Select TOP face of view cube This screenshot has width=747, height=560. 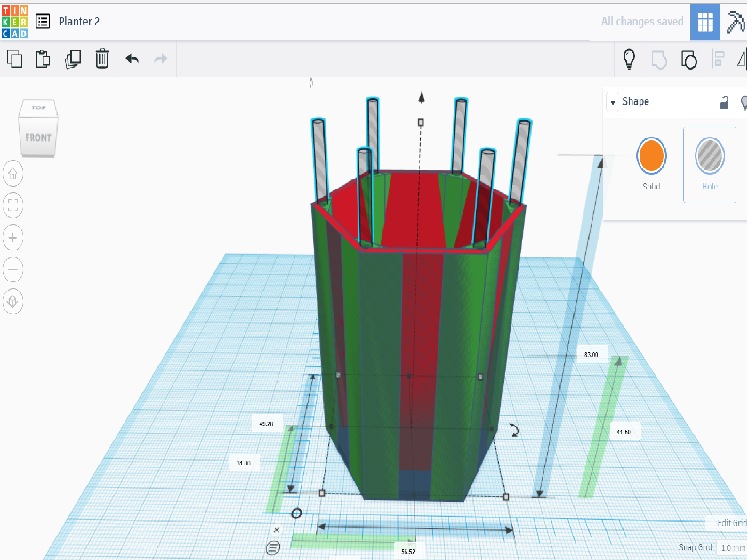[x=38, y=108]
